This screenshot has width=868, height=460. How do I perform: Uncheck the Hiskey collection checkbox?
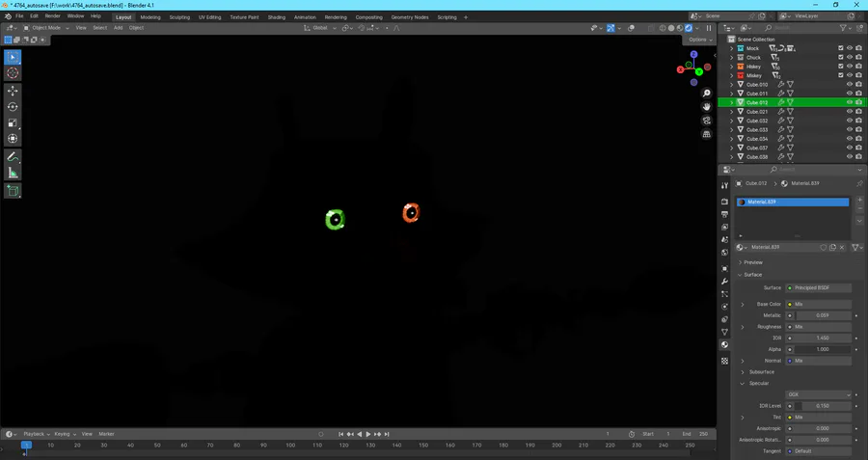(841, 67)
